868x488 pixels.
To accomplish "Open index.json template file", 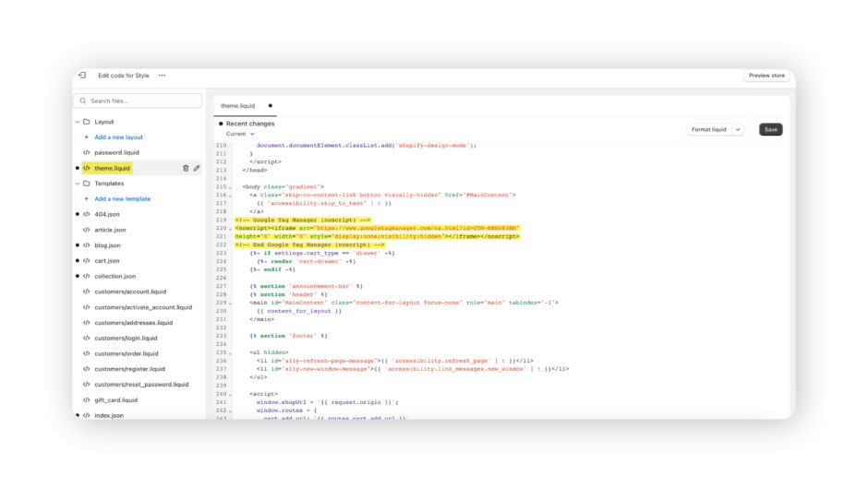I will point(109,415).
